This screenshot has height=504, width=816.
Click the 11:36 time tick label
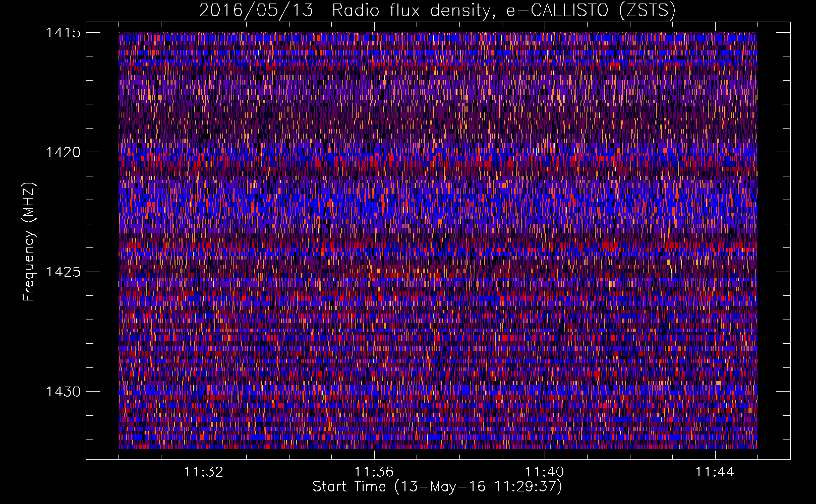coord(374,472)
